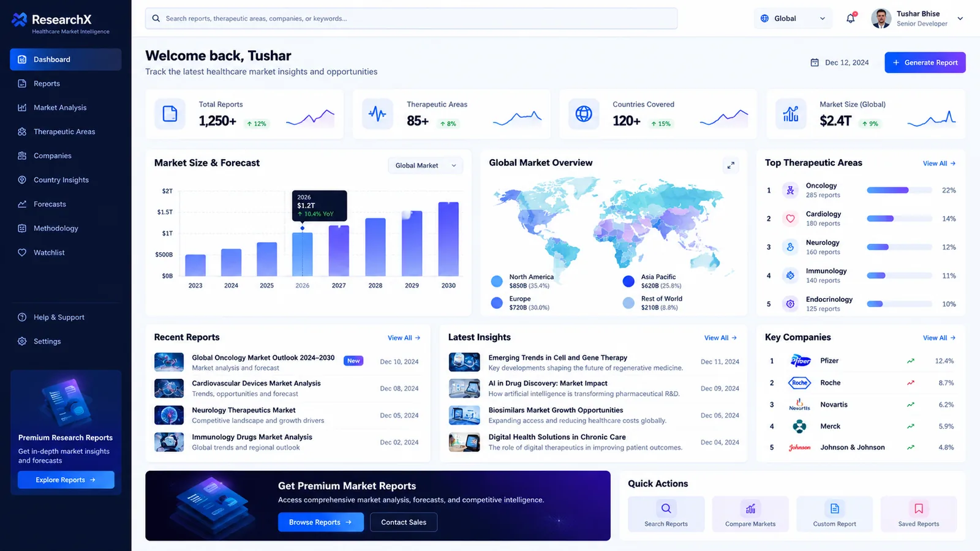Open Companies in the sidebar

coord(66,156)
